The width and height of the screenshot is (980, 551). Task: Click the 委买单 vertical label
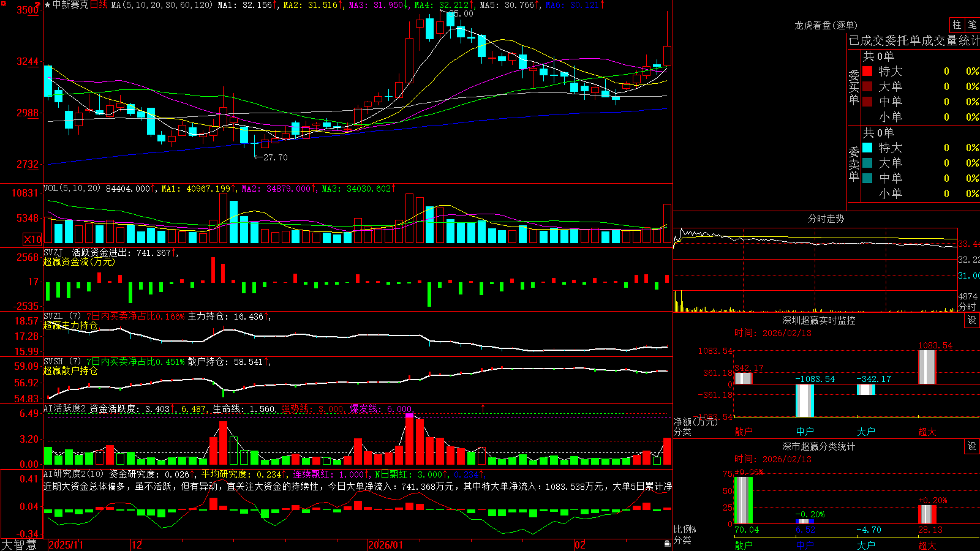[854, 86]
